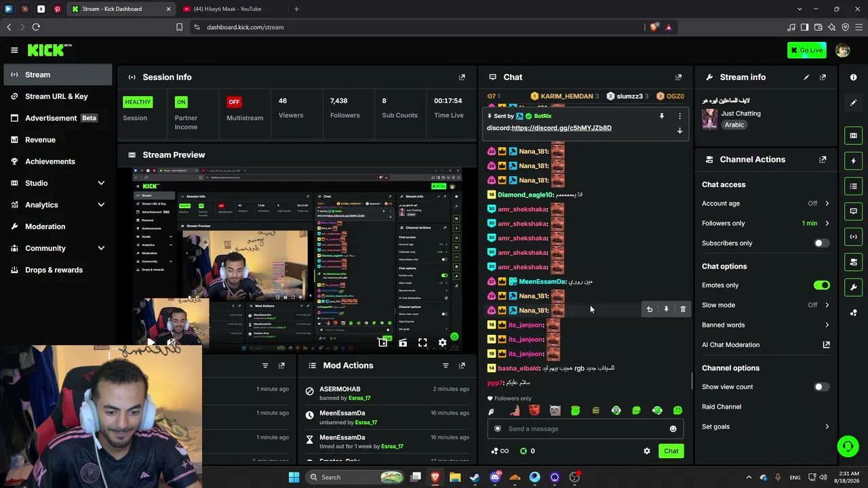Toggle chat bubble widget in right rail
The image size is (868, 488).
(854, 211)
